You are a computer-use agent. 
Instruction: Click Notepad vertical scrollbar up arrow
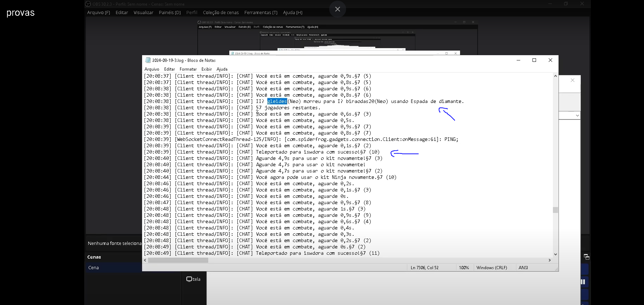click(555, 76)
